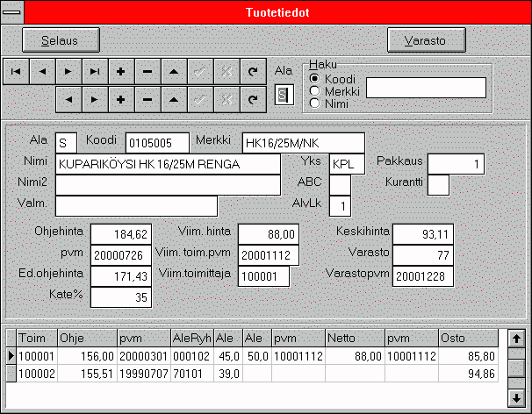Select the Merkki search radio button
This screenshot has height=414, width=532.
click(315, 91)
